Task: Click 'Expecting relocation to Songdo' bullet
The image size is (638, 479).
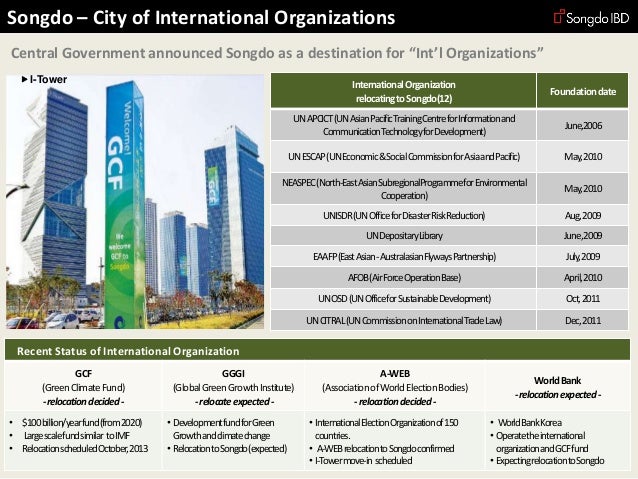Action: click(550, 461)
